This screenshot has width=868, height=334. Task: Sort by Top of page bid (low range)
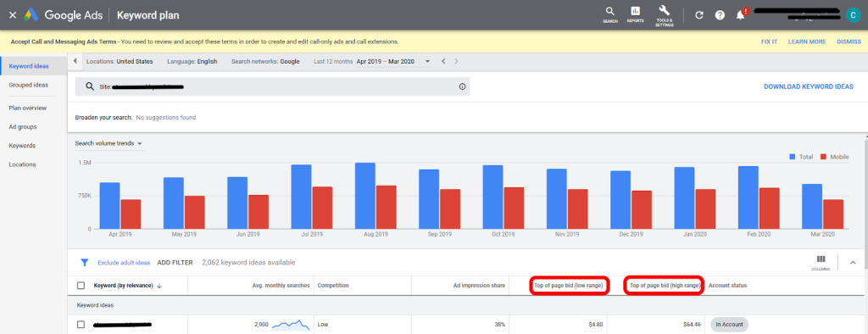569,286
